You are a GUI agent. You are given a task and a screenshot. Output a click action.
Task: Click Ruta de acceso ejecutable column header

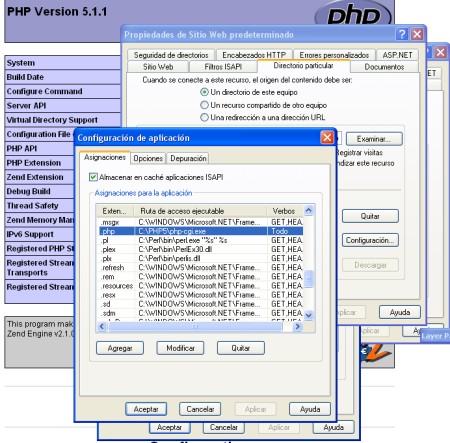(x=200, y=211)
